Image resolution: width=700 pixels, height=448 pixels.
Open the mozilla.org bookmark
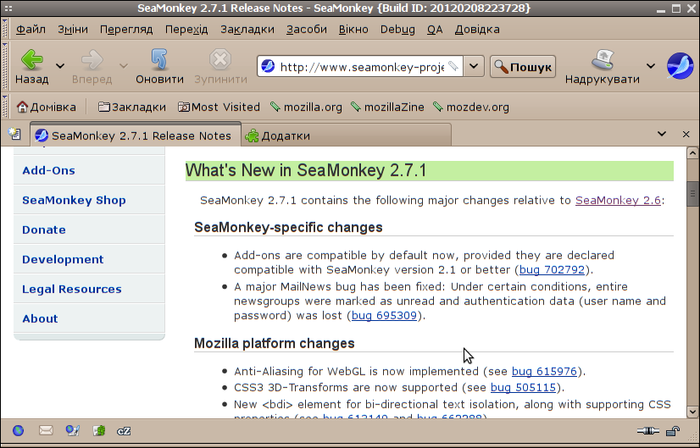click(x=306, y=107)
